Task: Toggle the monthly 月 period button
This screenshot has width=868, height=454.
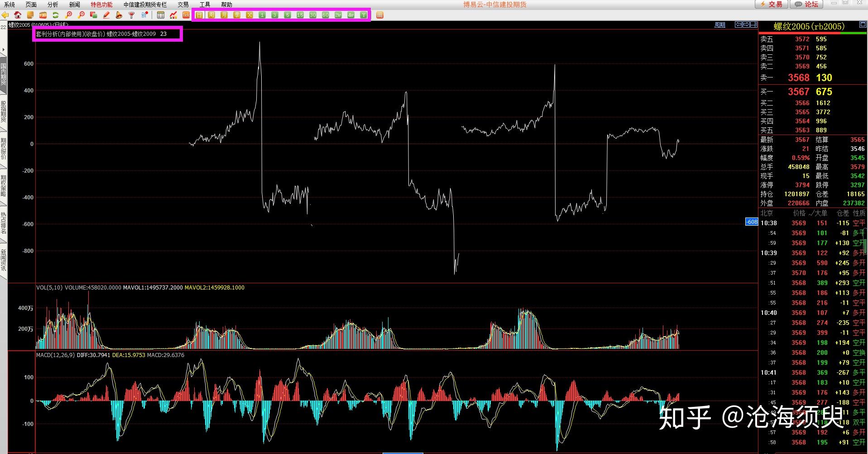Action: 224,15
